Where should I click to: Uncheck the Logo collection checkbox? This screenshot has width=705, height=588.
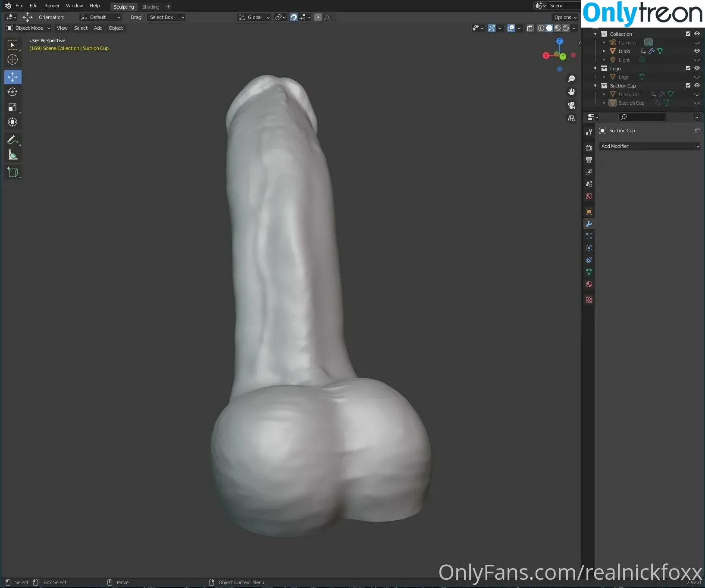(x=688, y=68)
